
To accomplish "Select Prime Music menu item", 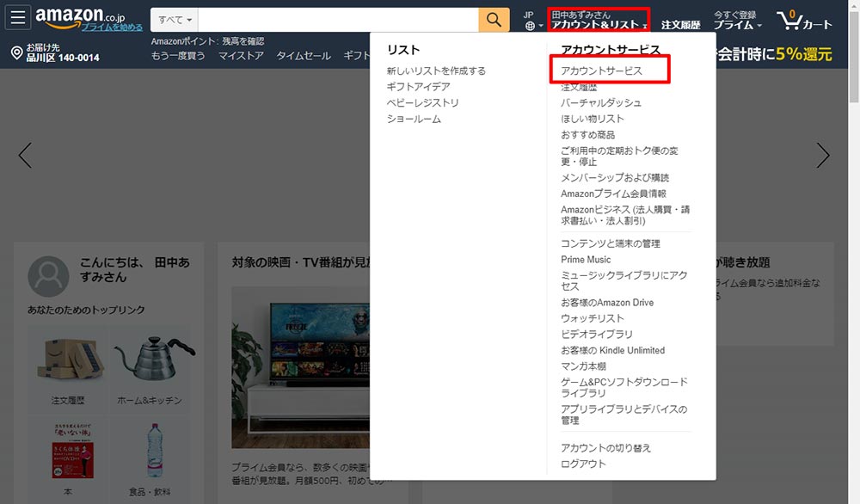I will point(585,260).
